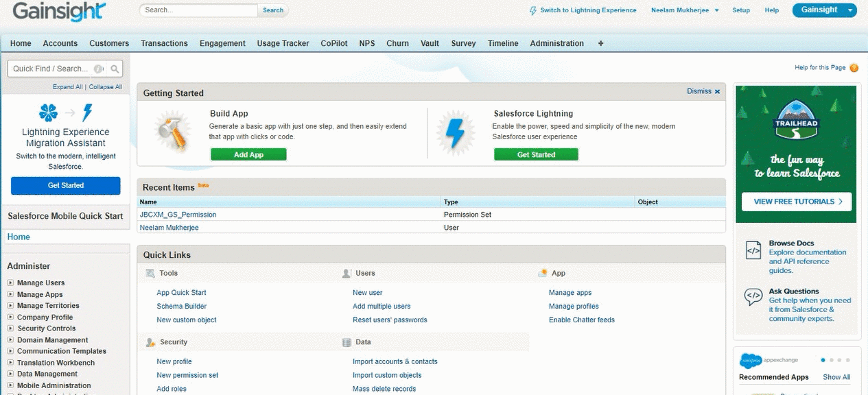Click the Lightning bolt icon beside Switch to Lightning
868x395 pixels.
pyautogui.click(x=533, y=10)
